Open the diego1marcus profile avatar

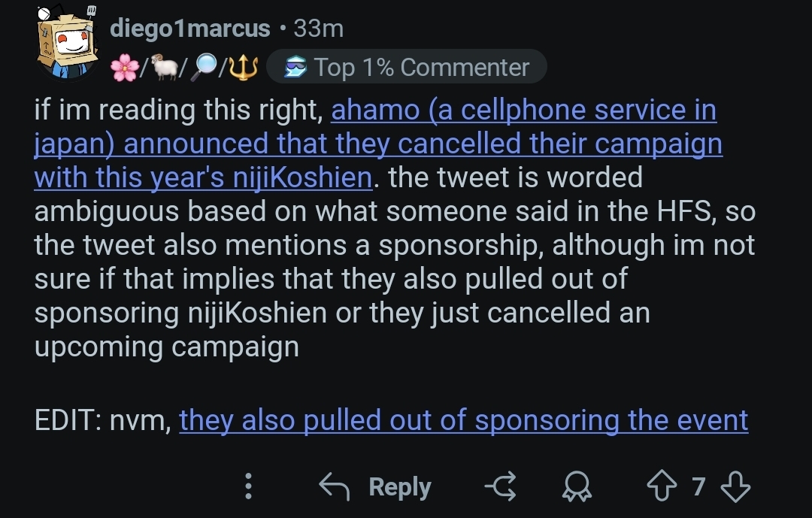pos(65,44)
